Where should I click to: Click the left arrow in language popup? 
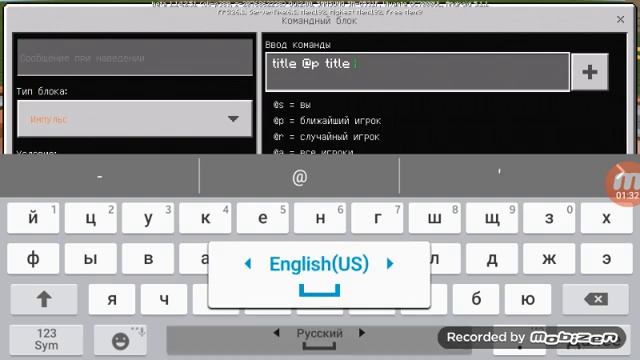point(247,264)
